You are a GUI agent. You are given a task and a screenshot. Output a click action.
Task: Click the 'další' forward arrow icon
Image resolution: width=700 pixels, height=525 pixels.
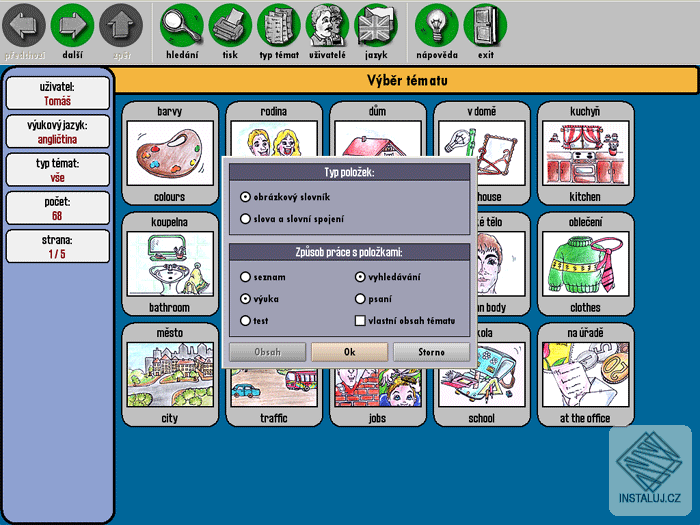tap(72, 26)
